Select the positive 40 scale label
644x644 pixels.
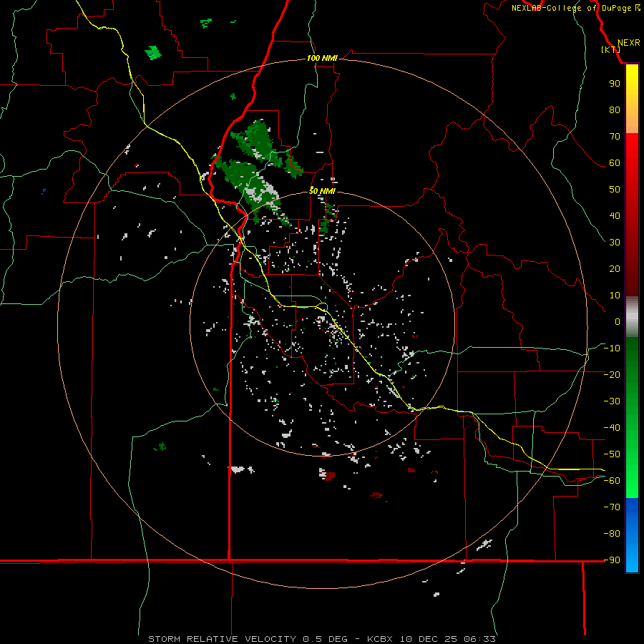point(615,215)
